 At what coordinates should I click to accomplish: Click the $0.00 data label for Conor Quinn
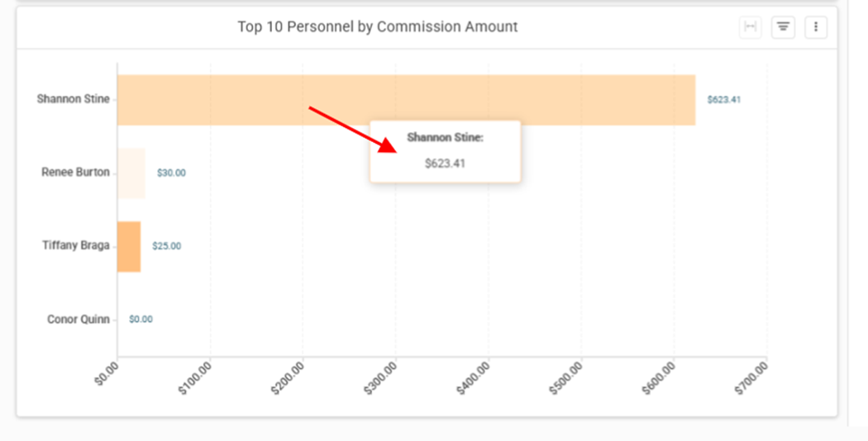click(141, 320)
